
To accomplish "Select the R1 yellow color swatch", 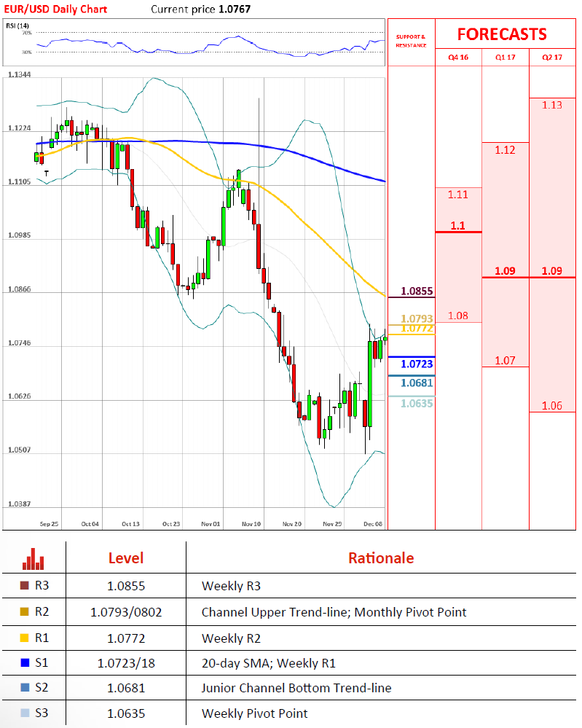I will tap(25, 638).
